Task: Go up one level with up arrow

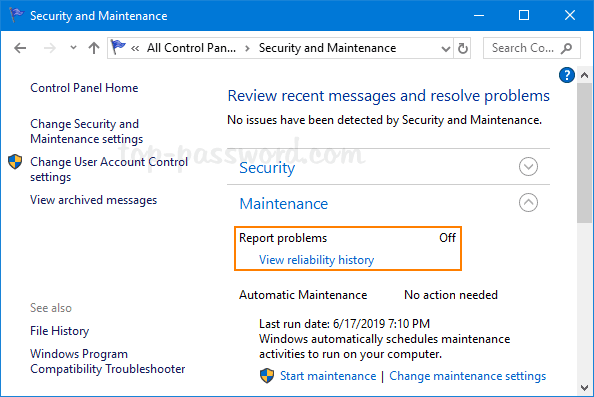Action: coord(94,48)
